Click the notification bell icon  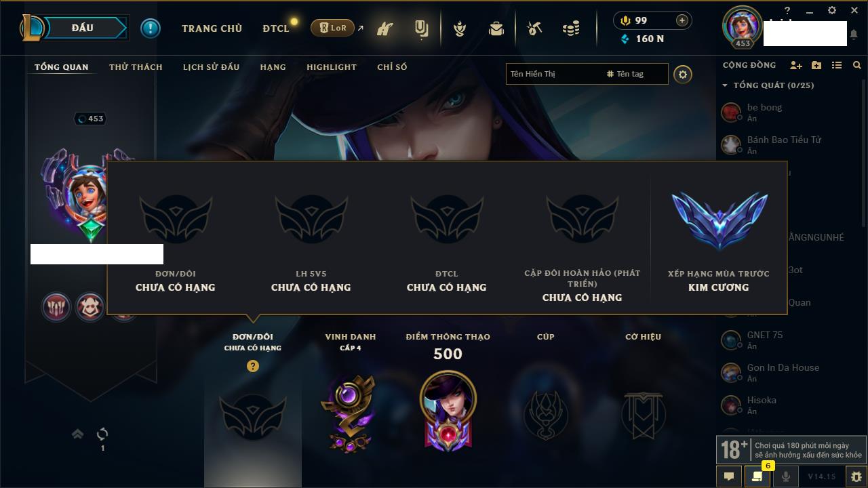pos(854,33)
